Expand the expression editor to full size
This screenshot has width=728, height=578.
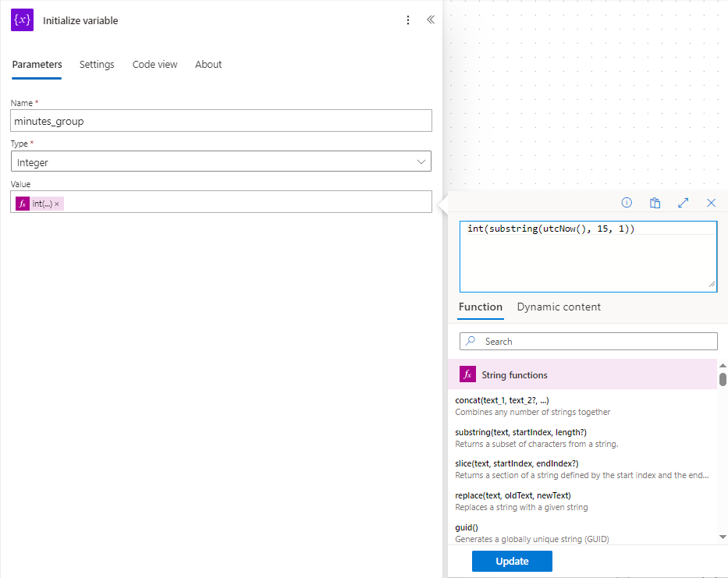point(683,203)
